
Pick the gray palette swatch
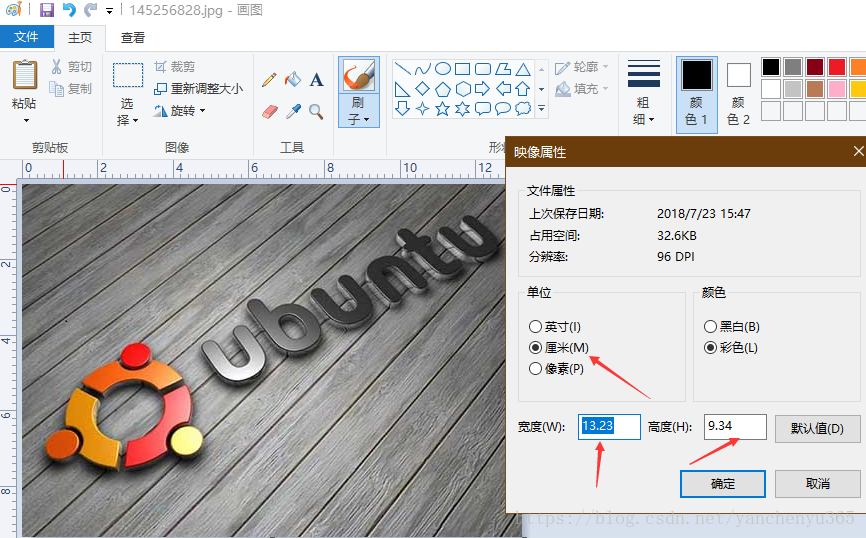(x=793, y=67)
